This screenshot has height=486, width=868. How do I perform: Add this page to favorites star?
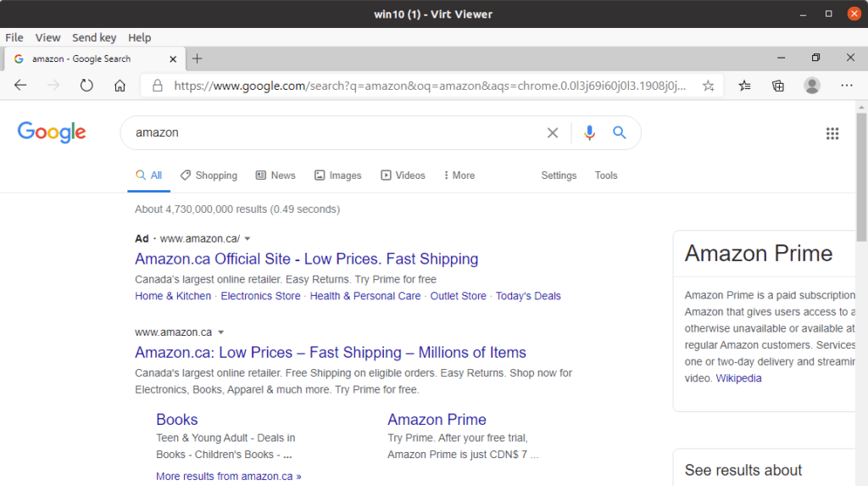pos(708,86)
